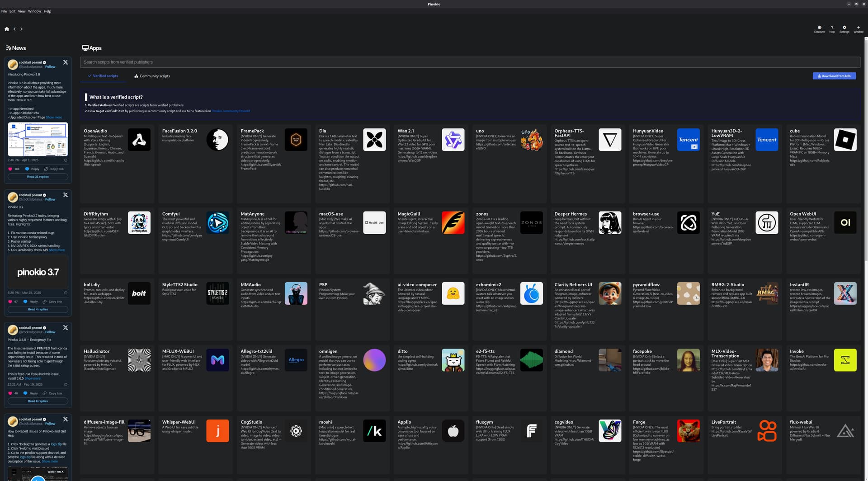Screen dimensions: 868x481
Task: Click Read 4 replies button
Action: pyautogui.click(x=38, y=310)
